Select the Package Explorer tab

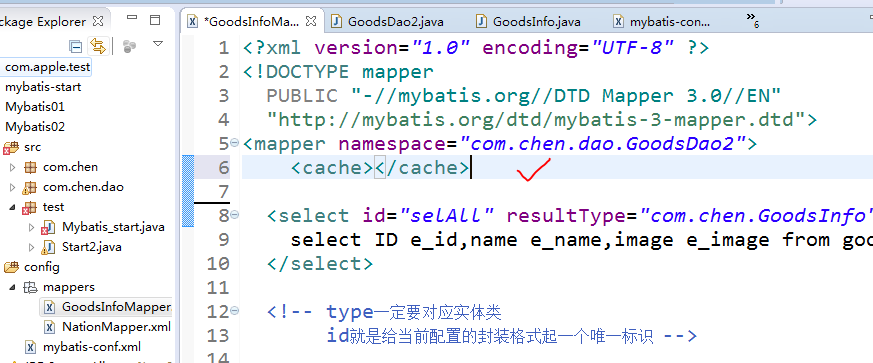[x=43, y=22]
